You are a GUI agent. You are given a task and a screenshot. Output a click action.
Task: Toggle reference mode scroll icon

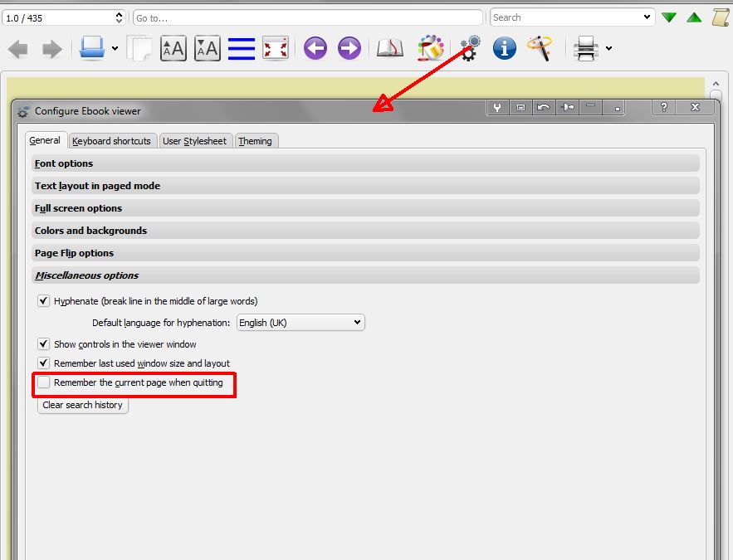[721, 17]
